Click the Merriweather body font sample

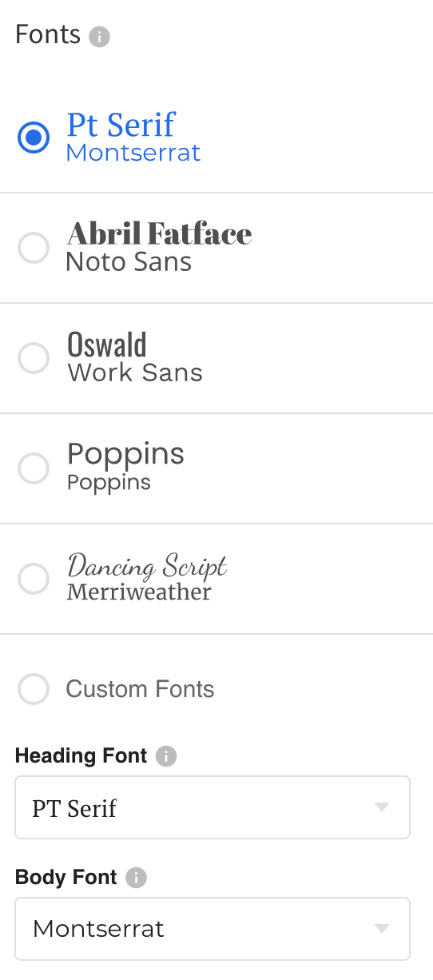coord(139,592)
